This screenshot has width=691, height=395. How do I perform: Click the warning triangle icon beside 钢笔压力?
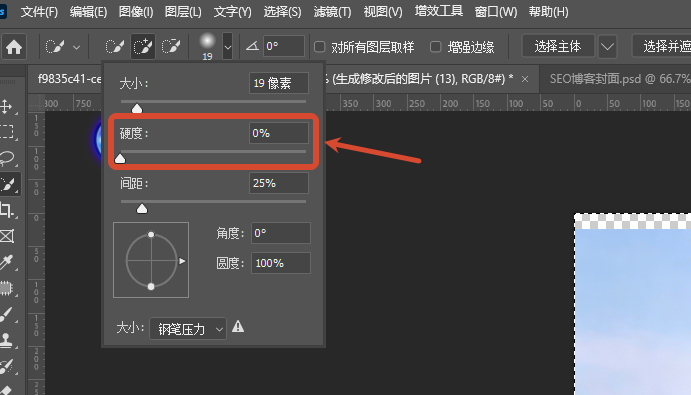pyautogui.click(x=238, y=327)
